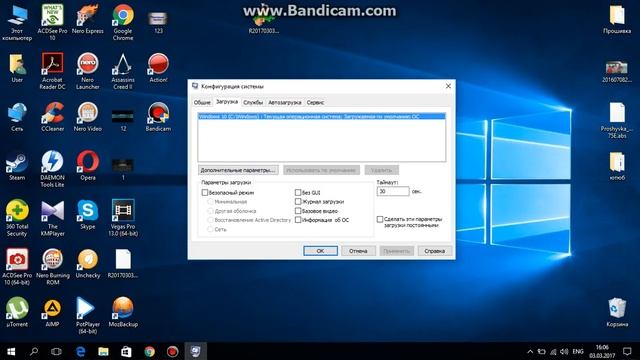Select the DAEMON Tools Lite icon
The width and height of the screenshot is (640, 360).
click(x=52, y=169)
